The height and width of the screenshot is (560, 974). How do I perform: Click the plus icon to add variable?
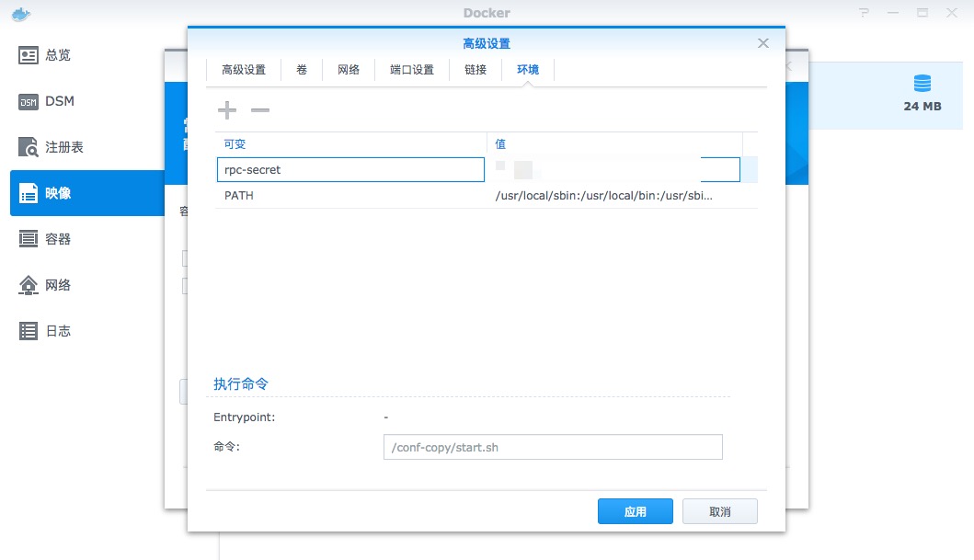click(x=226, y=110)
